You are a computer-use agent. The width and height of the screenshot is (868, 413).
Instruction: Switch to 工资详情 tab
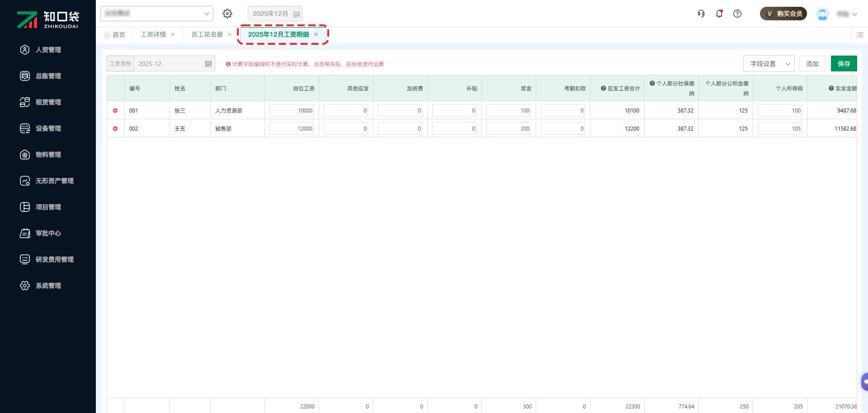pyautogui.click(x=153, y=35)
